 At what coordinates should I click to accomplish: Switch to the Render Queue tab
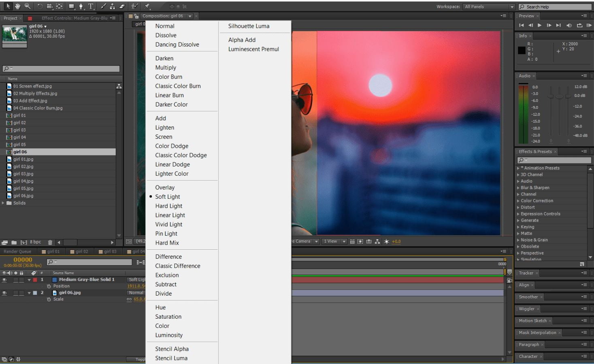[x=17, y=251]
